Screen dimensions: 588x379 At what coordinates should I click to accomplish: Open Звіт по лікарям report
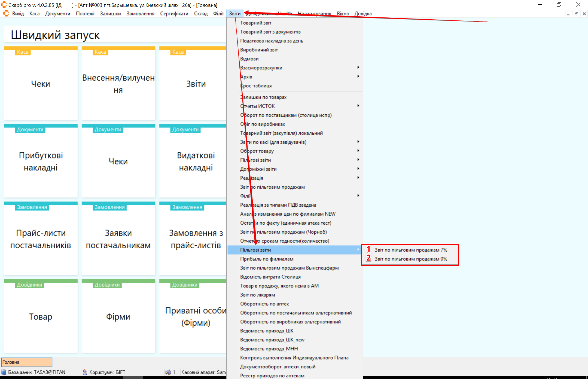[x=257, y=295]
